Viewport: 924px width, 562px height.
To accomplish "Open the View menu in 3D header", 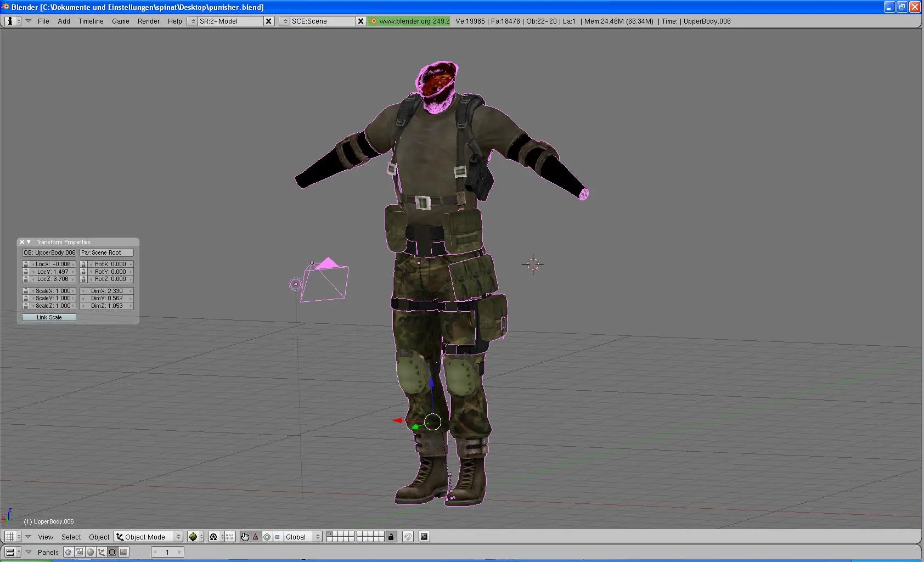I will coord(46,537).
